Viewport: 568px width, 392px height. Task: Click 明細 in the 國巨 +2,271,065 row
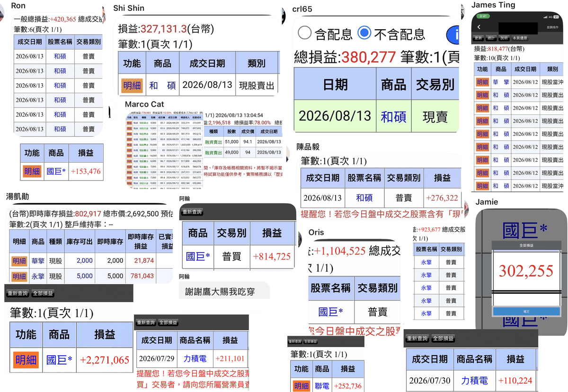[26, 360]
